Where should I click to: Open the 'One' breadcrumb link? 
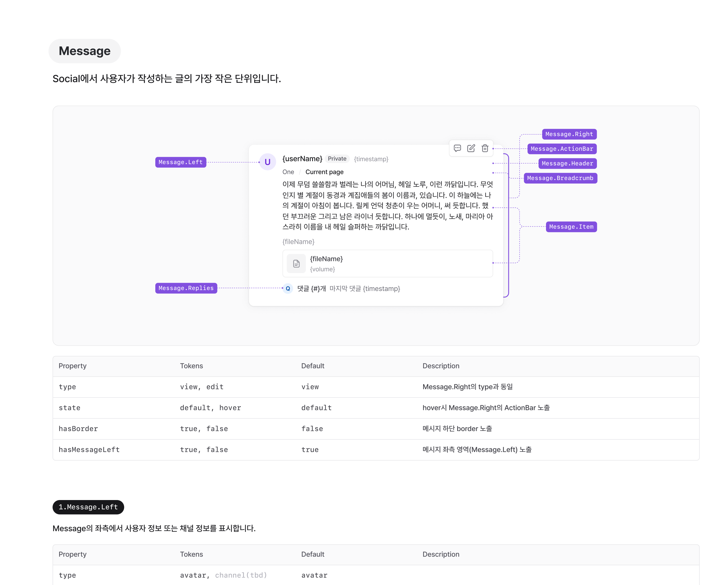click(288, 172)
